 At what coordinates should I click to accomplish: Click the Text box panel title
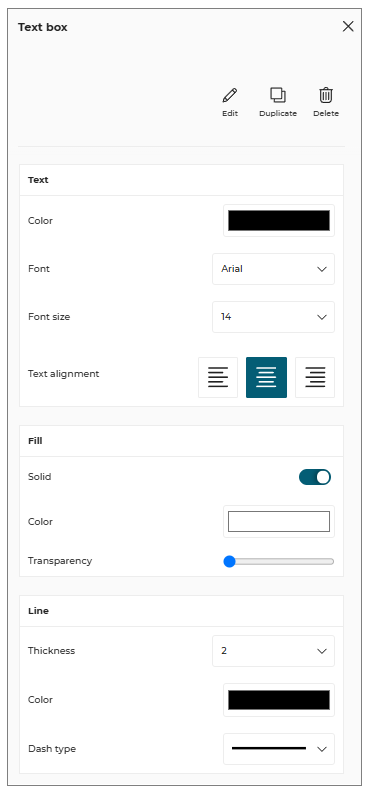point(43,27)
